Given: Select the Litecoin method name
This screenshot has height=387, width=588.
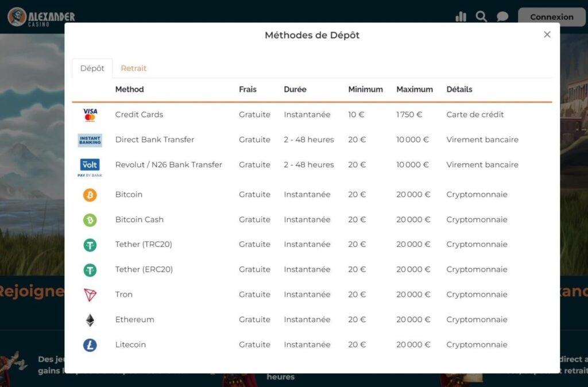Looking at the screenshot, I should [x=130, y=345].
